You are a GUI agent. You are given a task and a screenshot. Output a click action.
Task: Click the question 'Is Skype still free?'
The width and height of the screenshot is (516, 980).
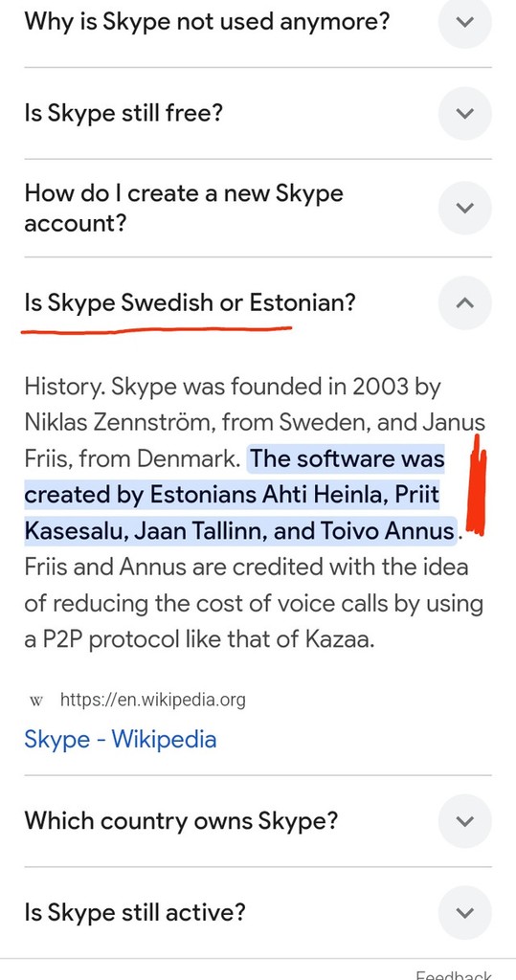123,113
